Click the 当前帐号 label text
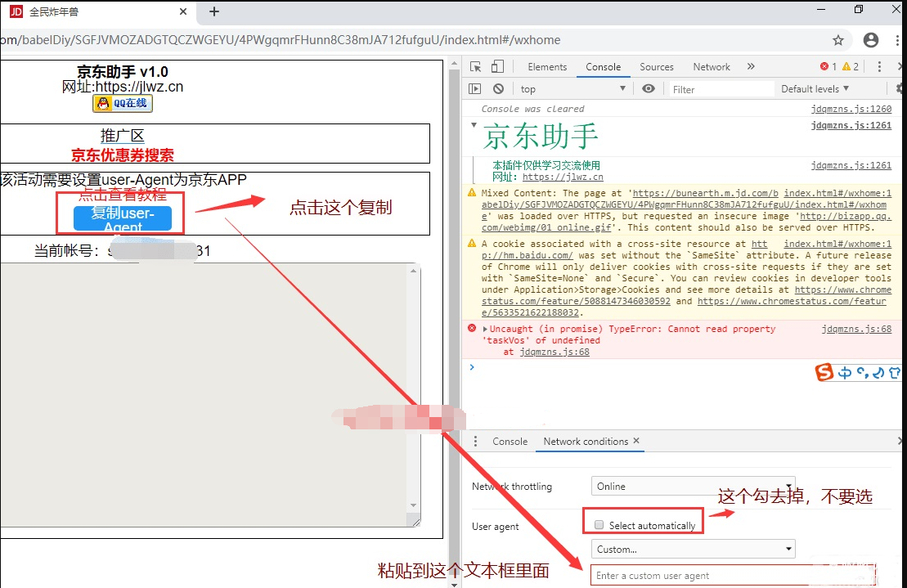 67,251
